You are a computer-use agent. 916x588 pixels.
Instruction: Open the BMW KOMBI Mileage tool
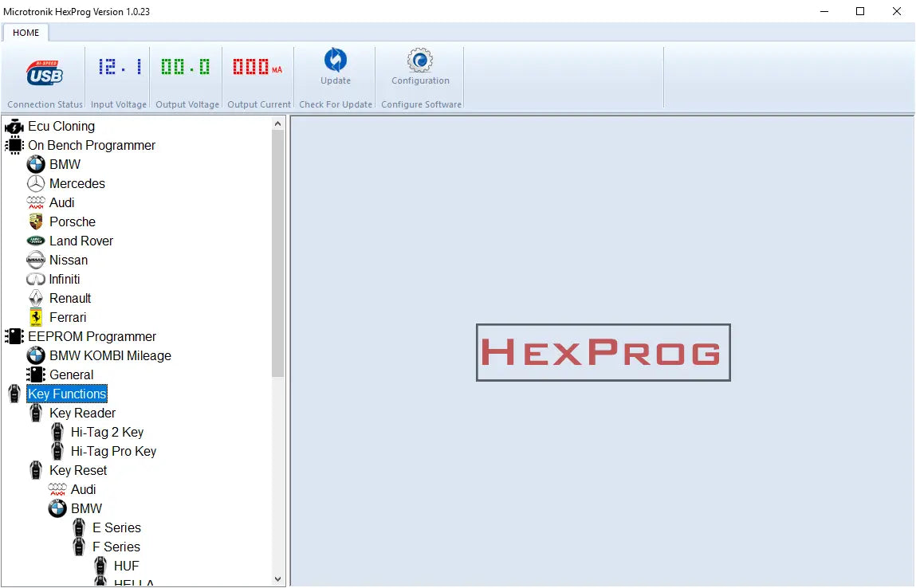tap(112, 355)
